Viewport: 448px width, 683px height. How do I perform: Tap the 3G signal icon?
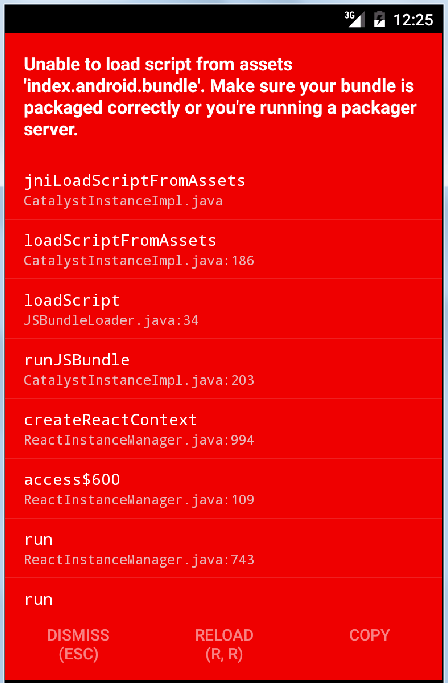[354, 19]
